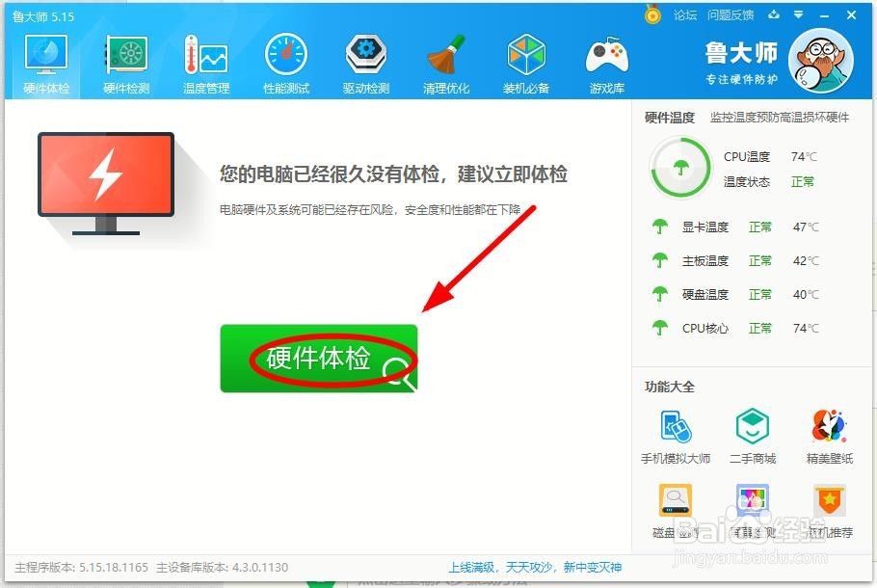Click the 主程序版本 5.15.18.1165 text
The height and width of the screenshot is (588, 877).
tap(82, 568)
